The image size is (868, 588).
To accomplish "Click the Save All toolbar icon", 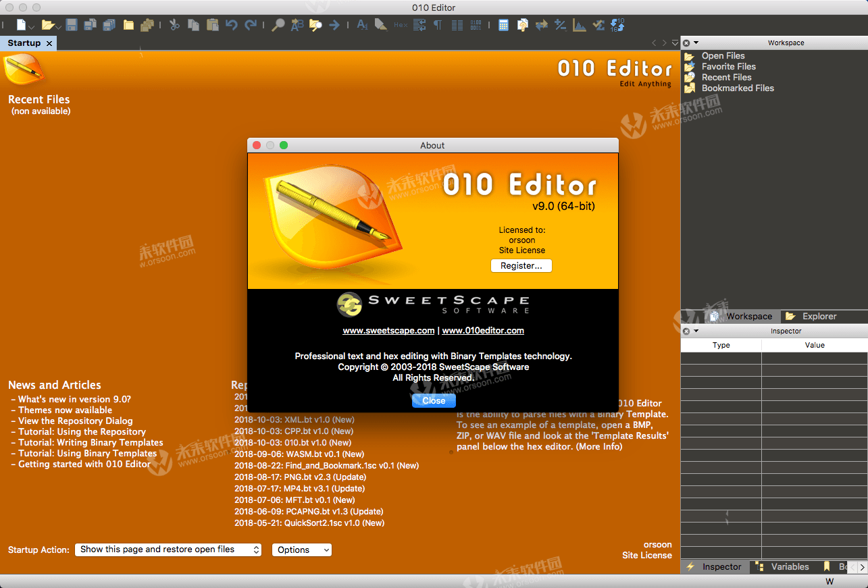I will pyautogui.click(x=109, y=25).
